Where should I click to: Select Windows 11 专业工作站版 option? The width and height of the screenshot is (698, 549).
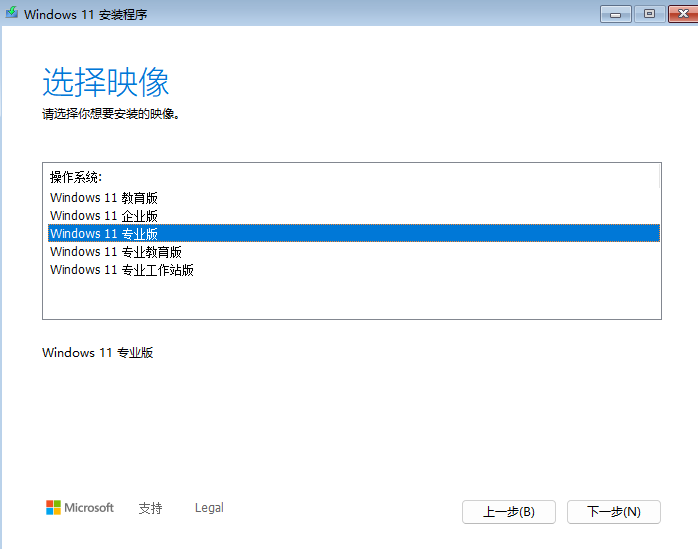point(122,270)
